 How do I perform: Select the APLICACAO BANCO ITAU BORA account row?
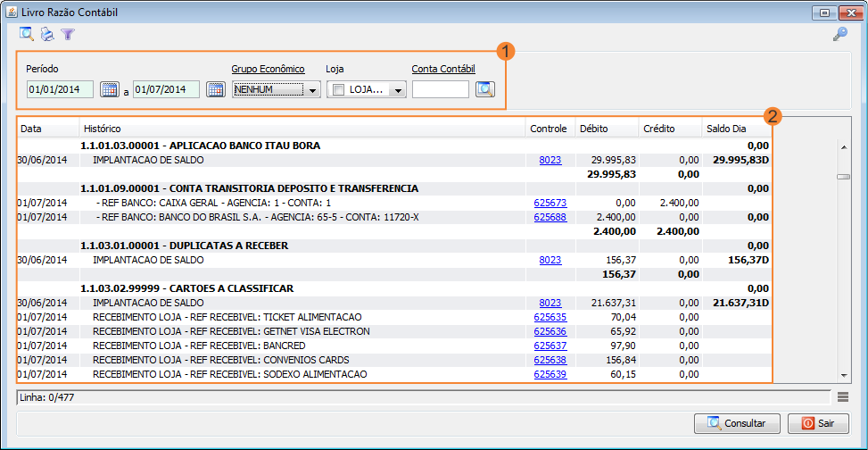(394, 146)
